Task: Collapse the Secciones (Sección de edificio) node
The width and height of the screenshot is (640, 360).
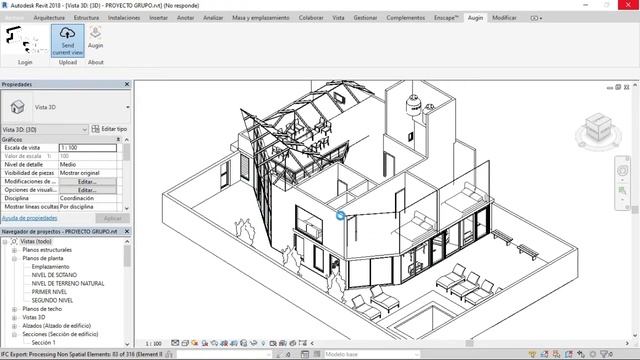Action: [14, 334]
